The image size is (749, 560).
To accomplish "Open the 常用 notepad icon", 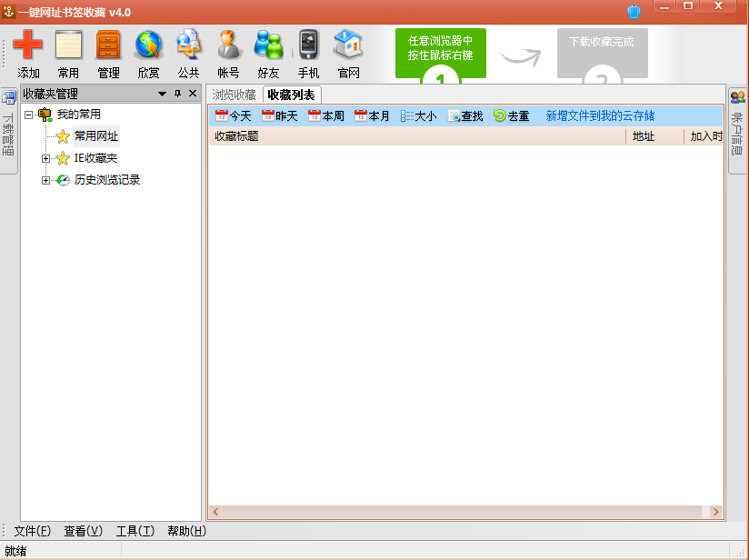I will click(68, 45).
